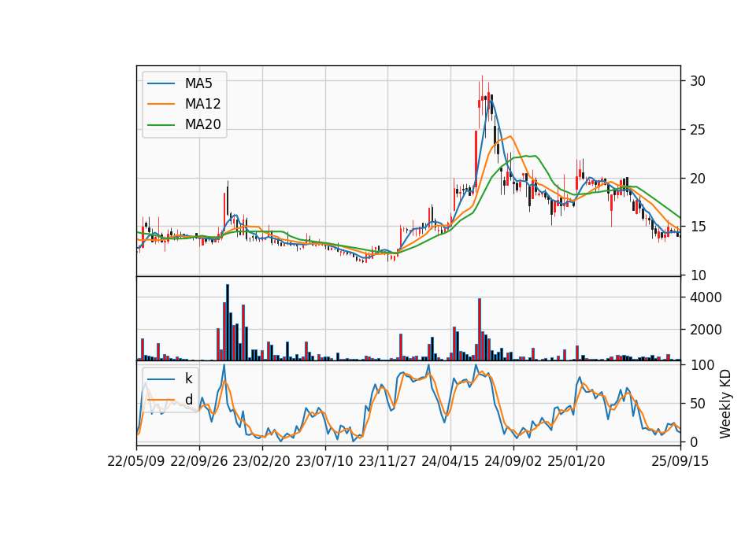This screenshot has height=543, width=756.
Task: Click the 25/09/15 date tick label
Action: point(680,461)
